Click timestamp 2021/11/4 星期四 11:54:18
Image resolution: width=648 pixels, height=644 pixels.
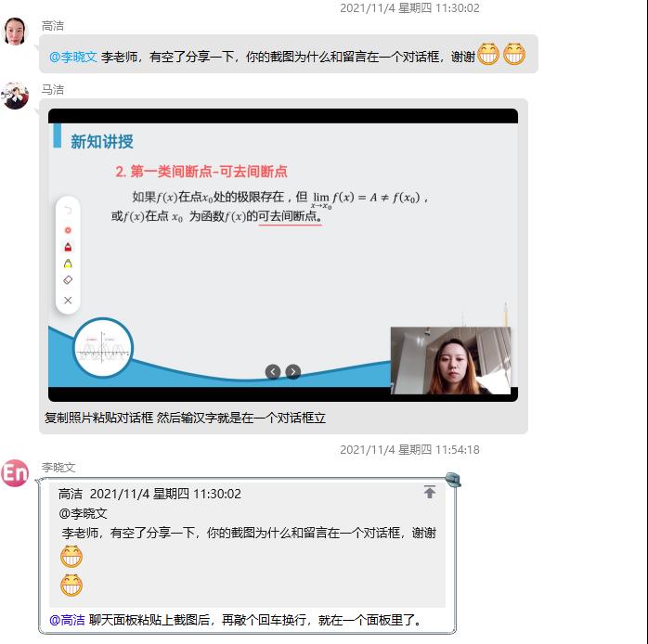409,449
